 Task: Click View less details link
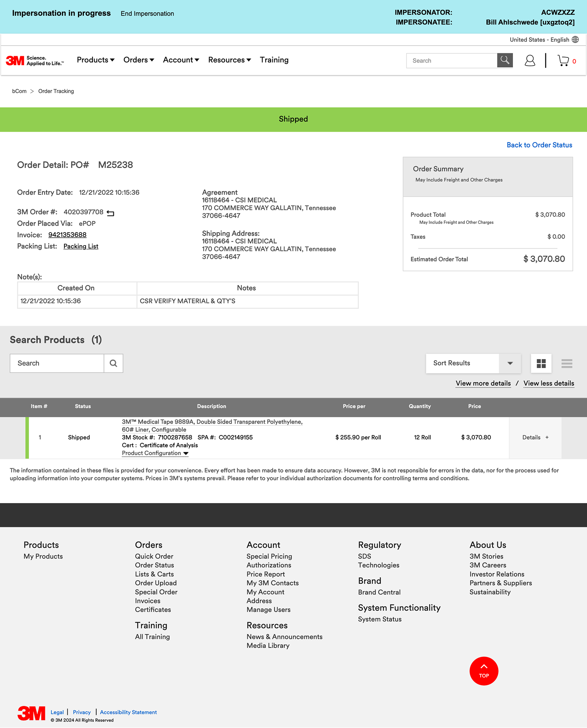coord(549,383)
